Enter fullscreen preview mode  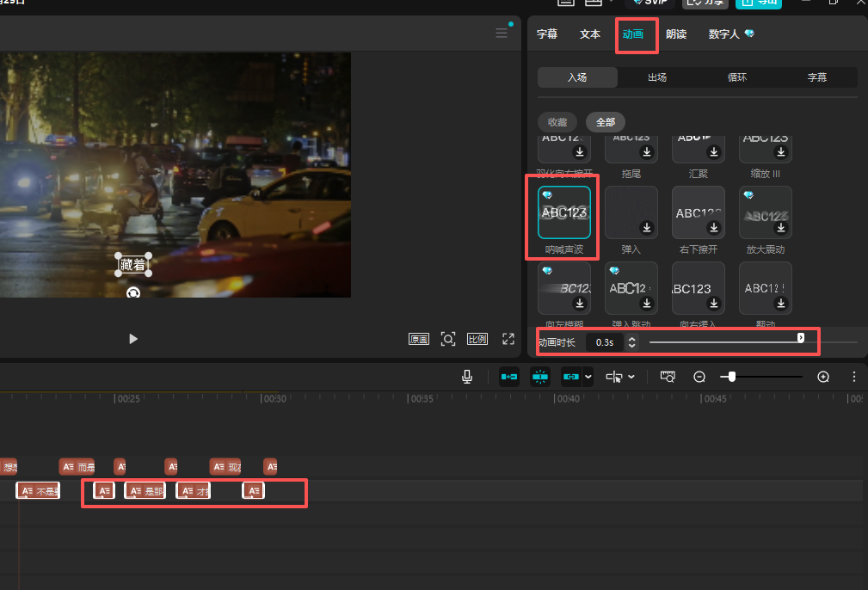point(508,339)
